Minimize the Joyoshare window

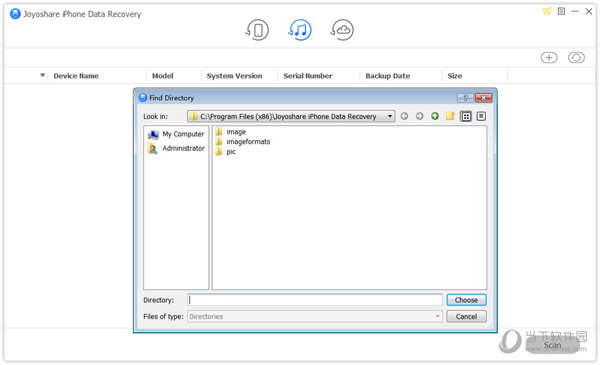pyautogui.click(x=575, y=11)
